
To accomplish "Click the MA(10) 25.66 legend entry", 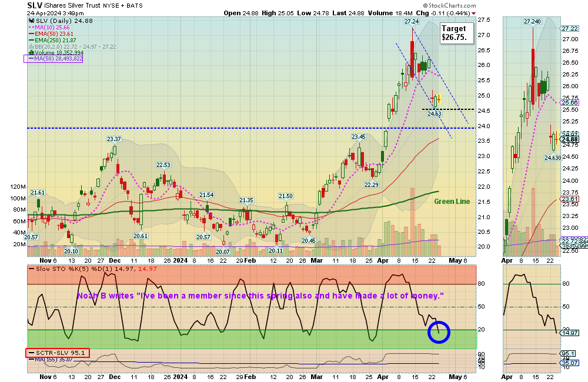I will click(x=49, y=28).
